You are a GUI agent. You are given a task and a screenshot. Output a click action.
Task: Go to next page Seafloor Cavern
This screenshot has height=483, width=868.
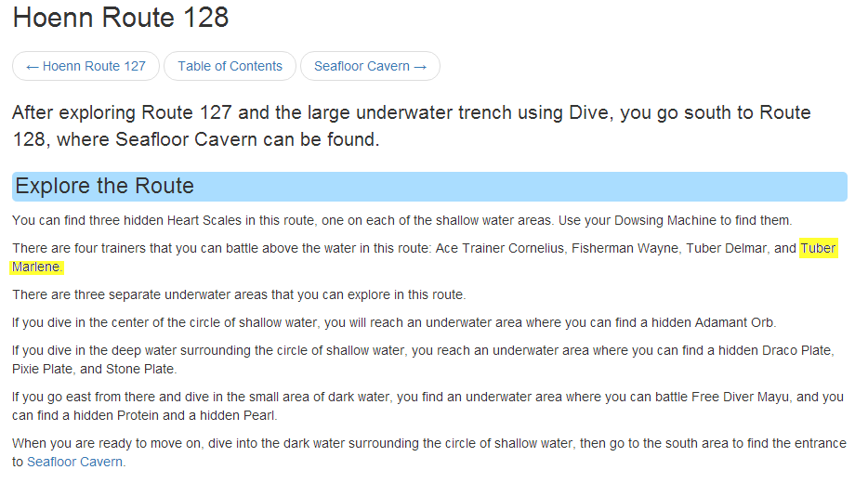pos(370,66)
